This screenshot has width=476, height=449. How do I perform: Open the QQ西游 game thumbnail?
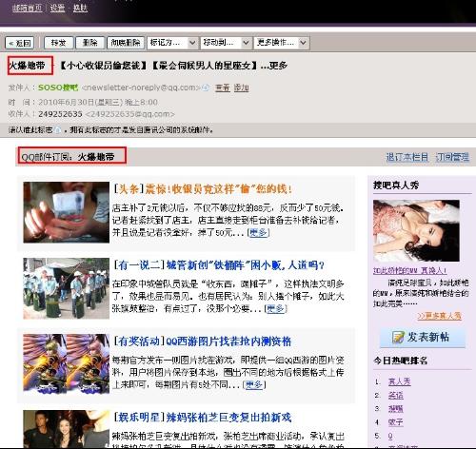tap(66, 363)
